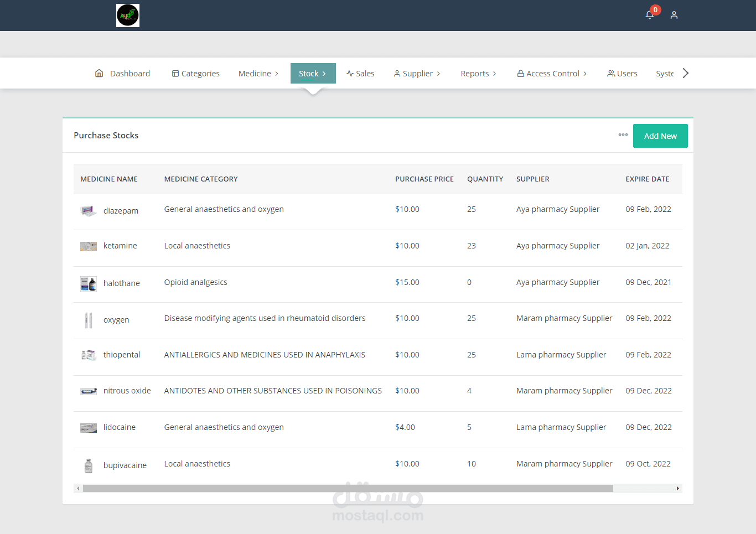Click the bupivacaine bottle image
This screenshot has width=756, height=534.
(x=89, y=465)
